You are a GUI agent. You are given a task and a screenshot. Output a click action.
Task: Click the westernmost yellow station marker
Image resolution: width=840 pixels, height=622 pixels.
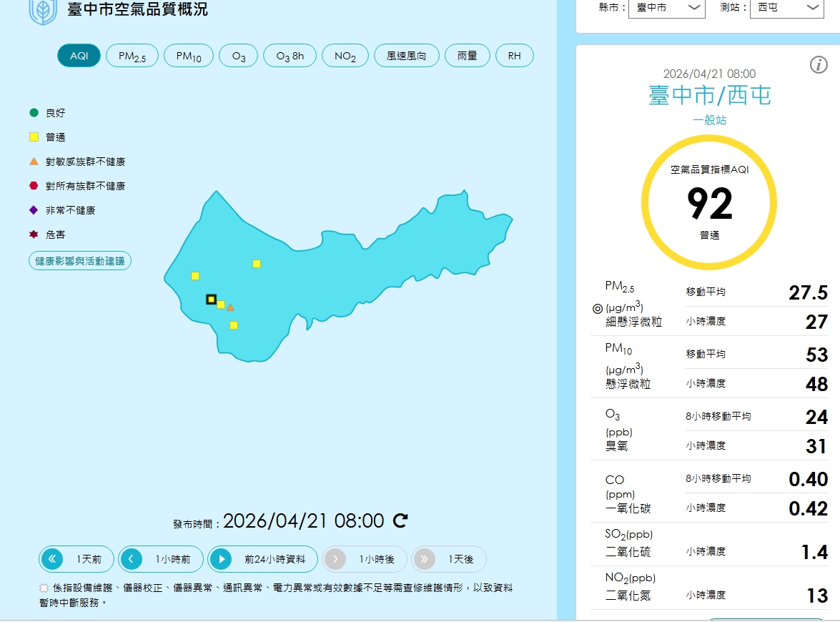pyautogui.click(x=194, y=276)
